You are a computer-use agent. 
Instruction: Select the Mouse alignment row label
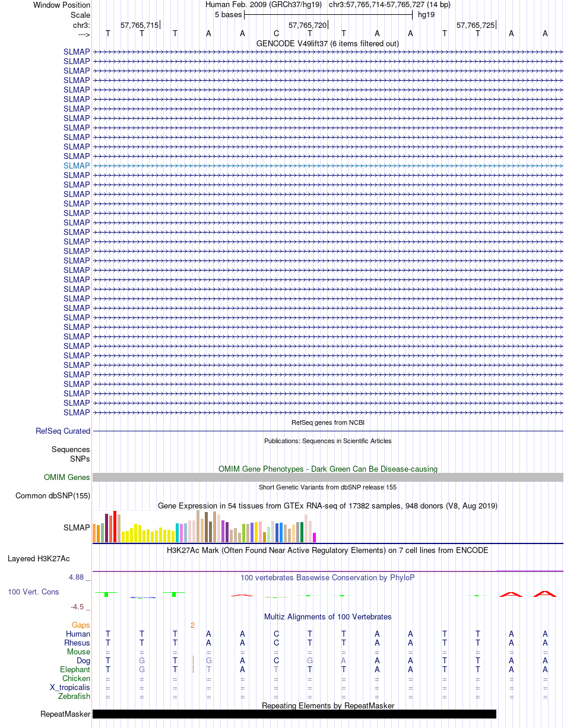click(x=79, y=651)
